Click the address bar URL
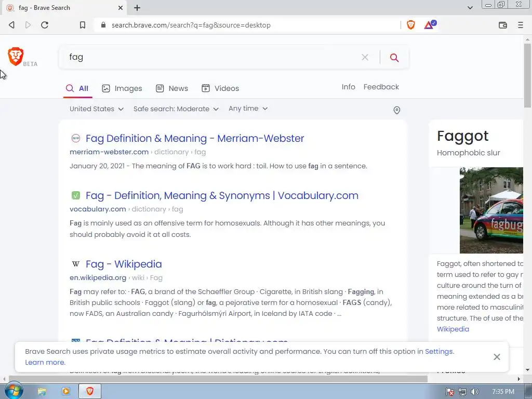Viewport: 532px width, 399px height. 191,25
